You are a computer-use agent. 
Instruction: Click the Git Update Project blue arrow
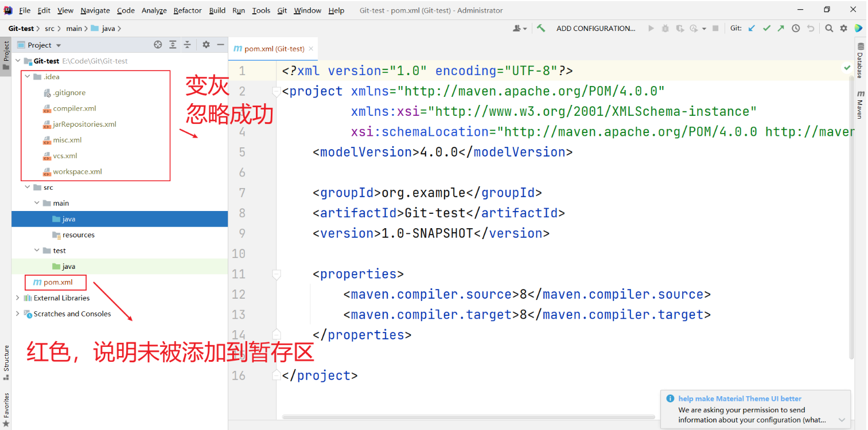pyautogui.click(x=752, y=28)
